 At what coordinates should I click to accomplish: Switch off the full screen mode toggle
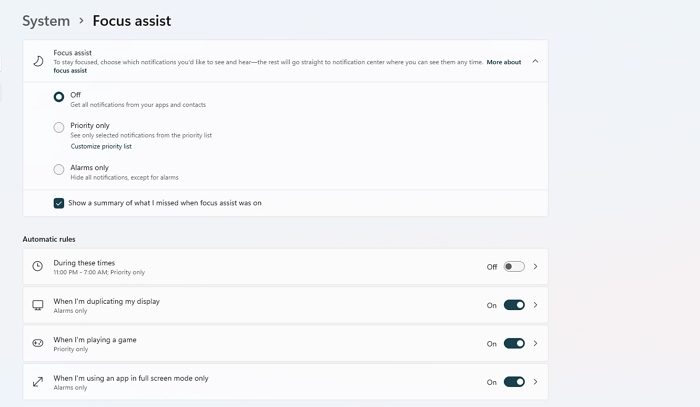514,382
